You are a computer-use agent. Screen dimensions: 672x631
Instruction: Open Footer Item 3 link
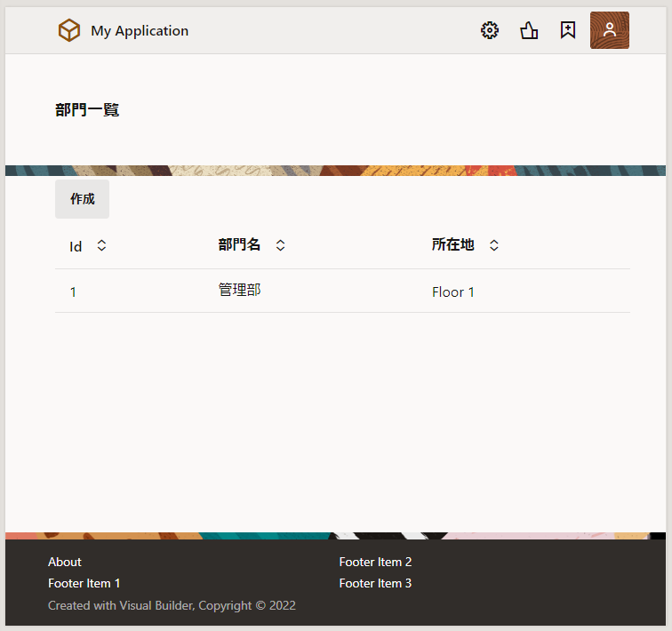coord(375,583)
